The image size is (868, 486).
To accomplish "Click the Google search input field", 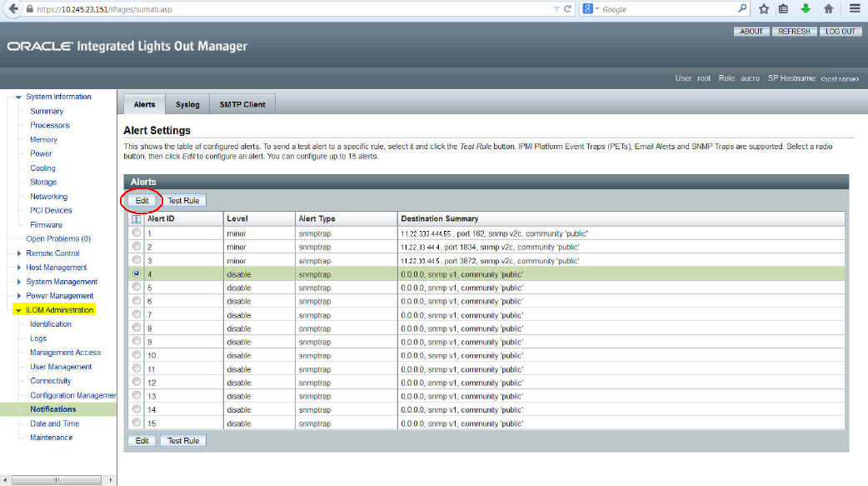I will 667,9.
